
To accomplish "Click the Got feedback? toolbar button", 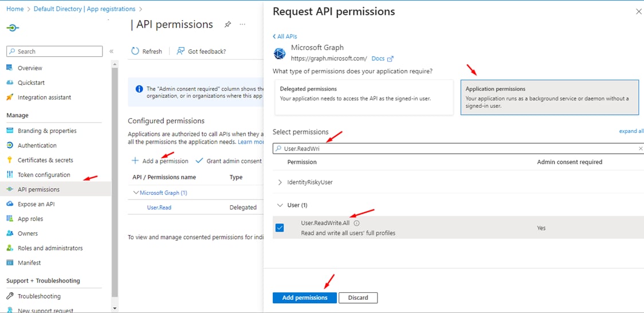I will pyautogui.click(x=201, y=52).
